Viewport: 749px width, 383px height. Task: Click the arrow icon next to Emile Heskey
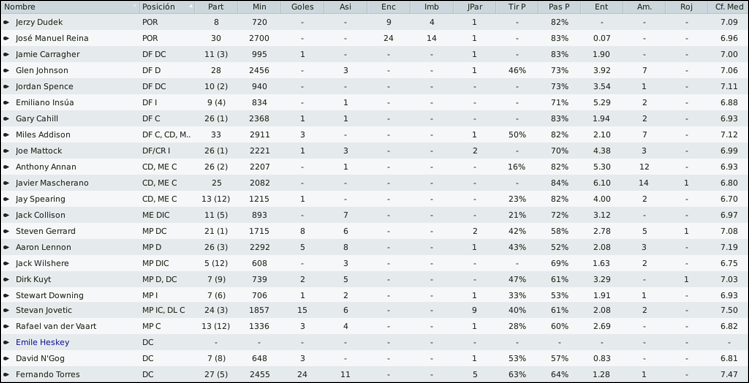[x=6, y=342]
